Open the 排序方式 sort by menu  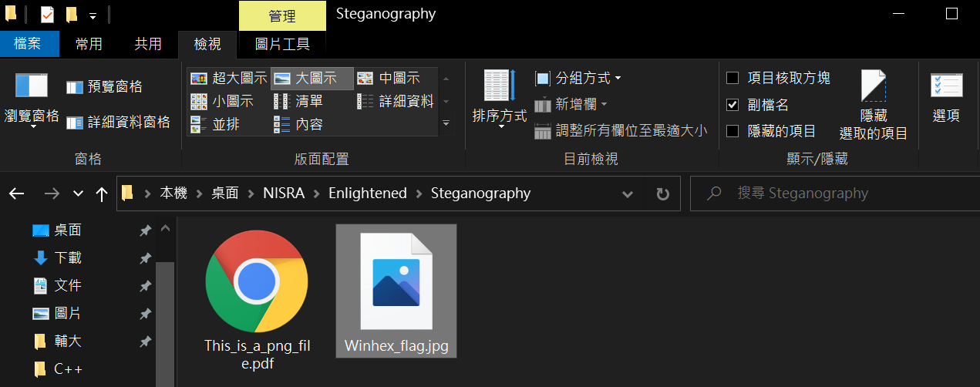[x=499, y=100]
